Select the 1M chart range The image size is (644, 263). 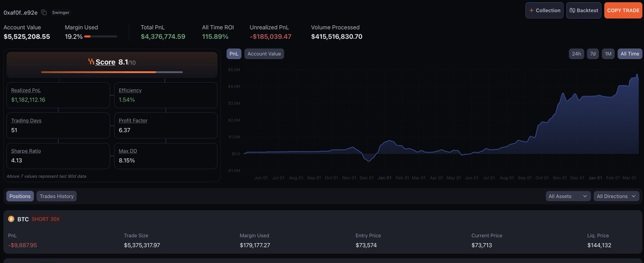pyautogui.click(x=608, y=54)
